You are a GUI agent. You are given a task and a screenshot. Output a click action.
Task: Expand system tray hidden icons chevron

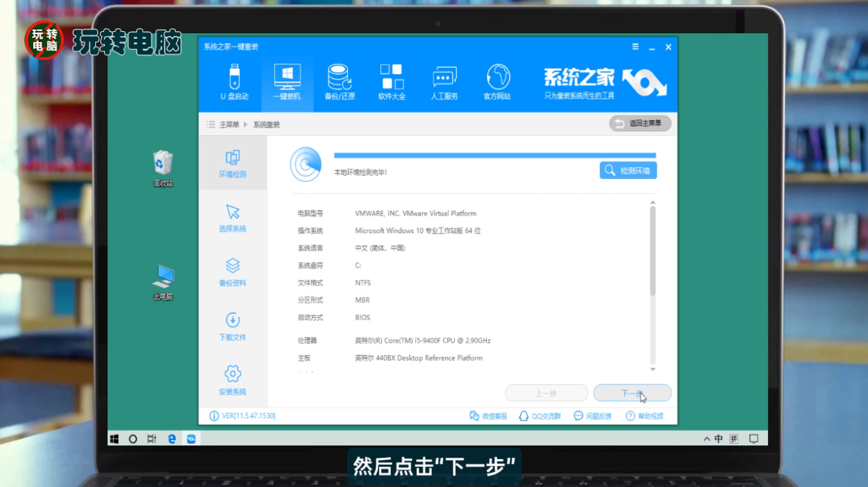[x=707, y=439]
